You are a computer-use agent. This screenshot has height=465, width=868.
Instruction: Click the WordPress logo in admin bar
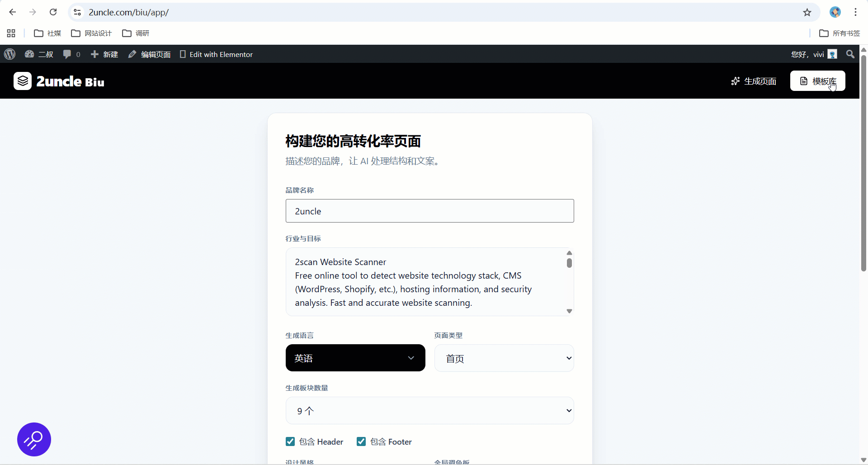click(9, 54)
